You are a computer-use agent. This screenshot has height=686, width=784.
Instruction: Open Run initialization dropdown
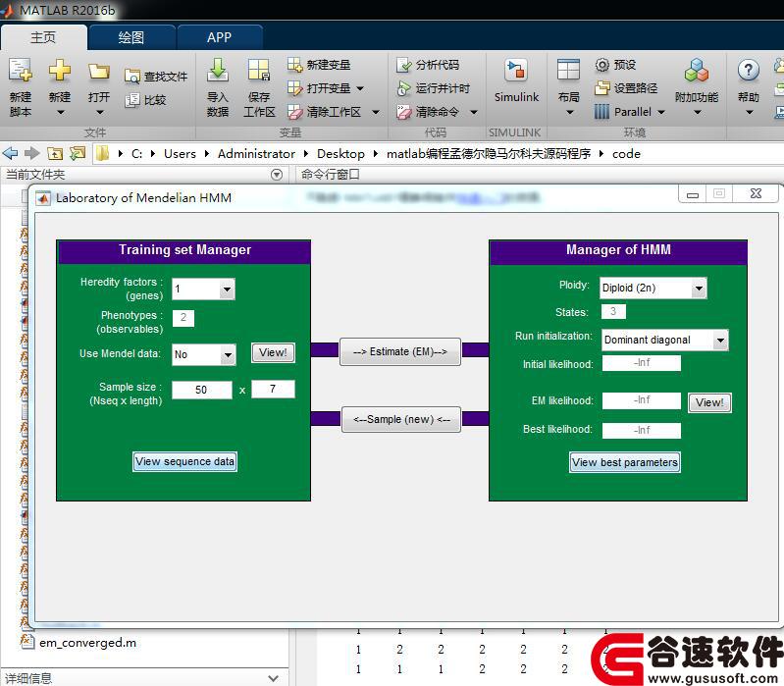(720, 340)
